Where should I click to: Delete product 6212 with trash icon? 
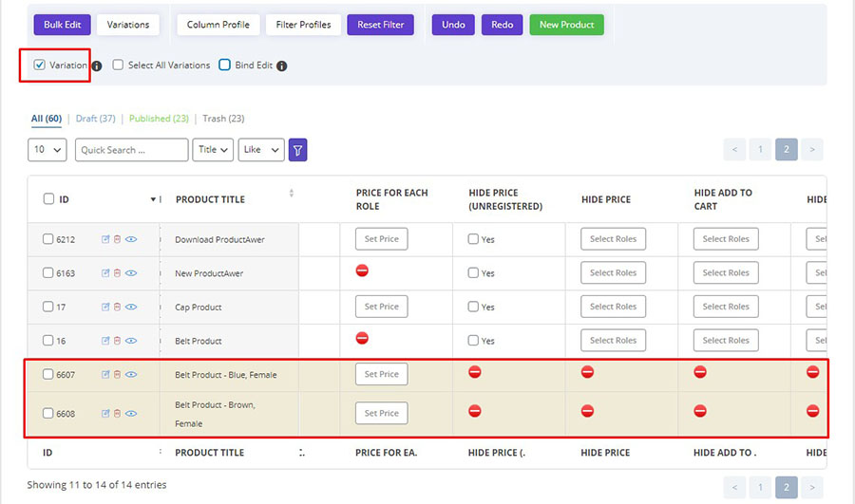(x=117, y=239)
